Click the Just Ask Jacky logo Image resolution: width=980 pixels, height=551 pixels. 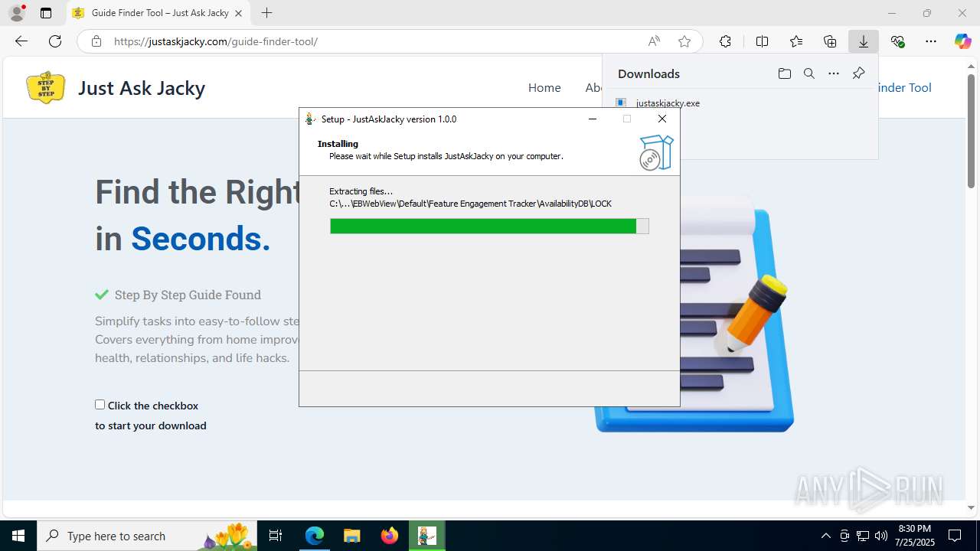(x=45, y=87)
